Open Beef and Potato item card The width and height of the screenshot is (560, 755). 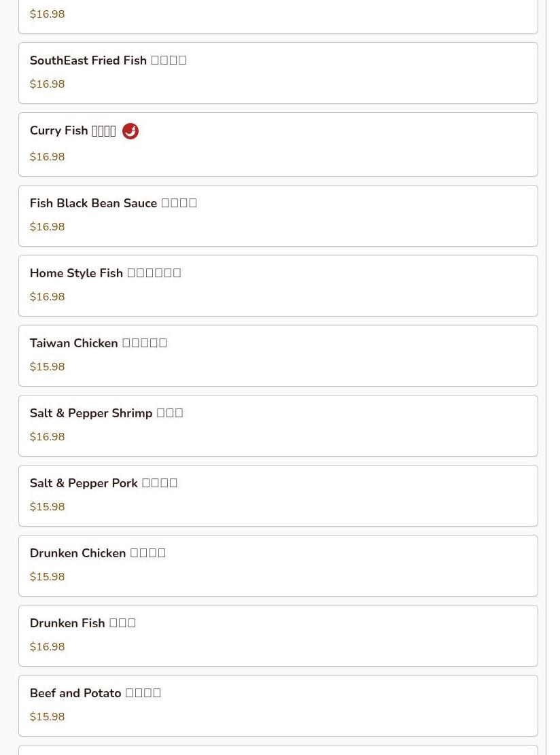click(278, 706)
